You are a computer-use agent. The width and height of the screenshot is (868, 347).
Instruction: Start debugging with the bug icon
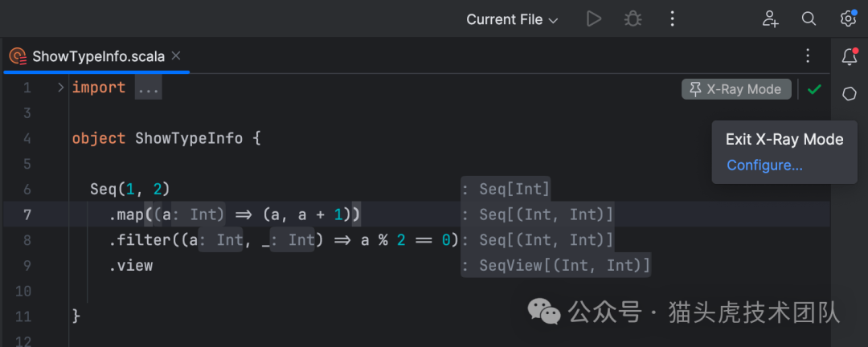click(x=633, y=18)
